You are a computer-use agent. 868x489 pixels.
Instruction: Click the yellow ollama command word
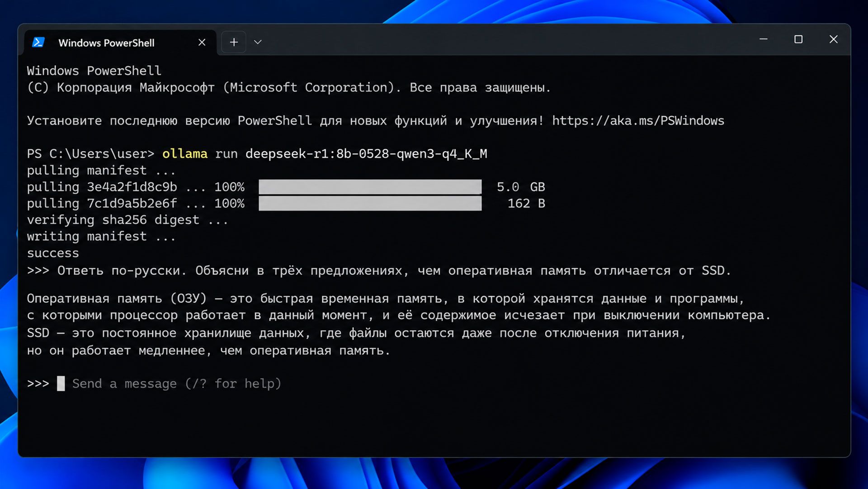coord(185,154)
